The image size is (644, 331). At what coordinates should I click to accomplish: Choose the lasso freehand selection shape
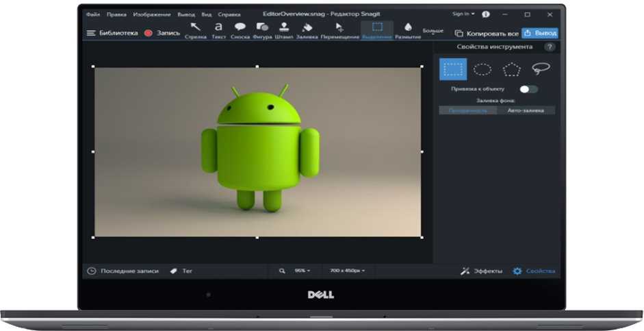(x=541, y=69)
